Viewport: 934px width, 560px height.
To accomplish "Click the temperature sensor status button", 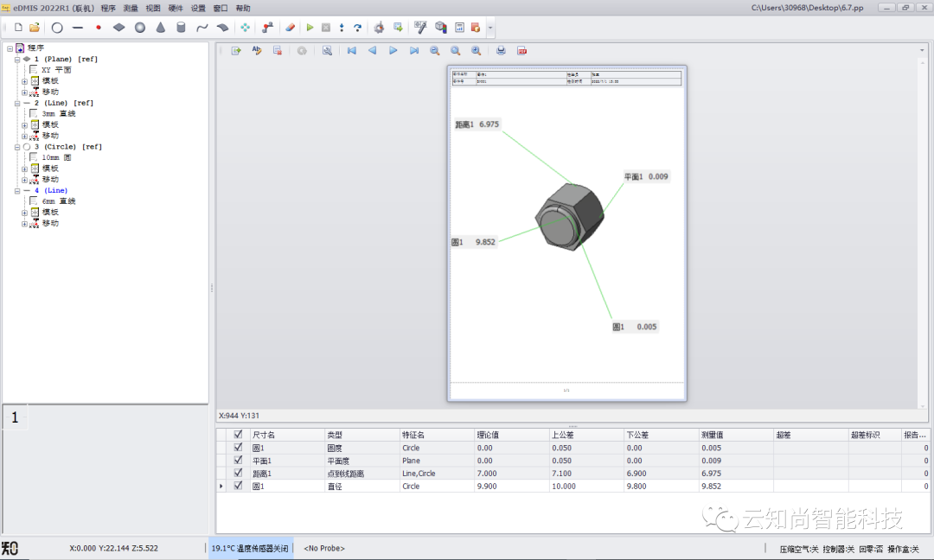I will pyautogui.click(x=251, y=548).
